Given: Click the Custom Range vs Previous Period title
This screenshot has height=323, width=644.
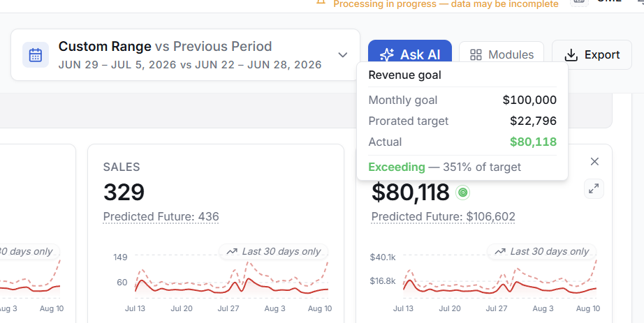Looking at the screenshot, I should click(x=165, y=46).
